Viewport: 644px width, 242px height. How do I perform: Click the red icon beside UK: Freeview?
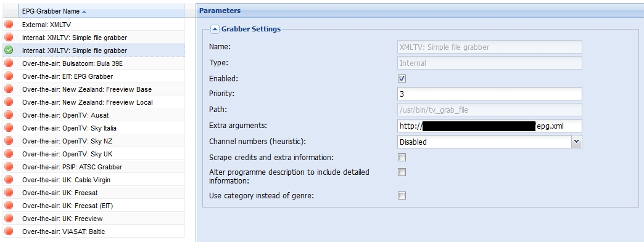pos(9,219)
